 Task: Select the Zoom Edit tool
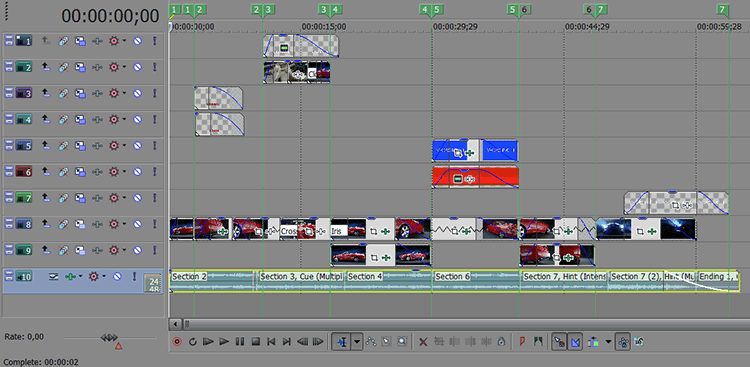point(402,342)
